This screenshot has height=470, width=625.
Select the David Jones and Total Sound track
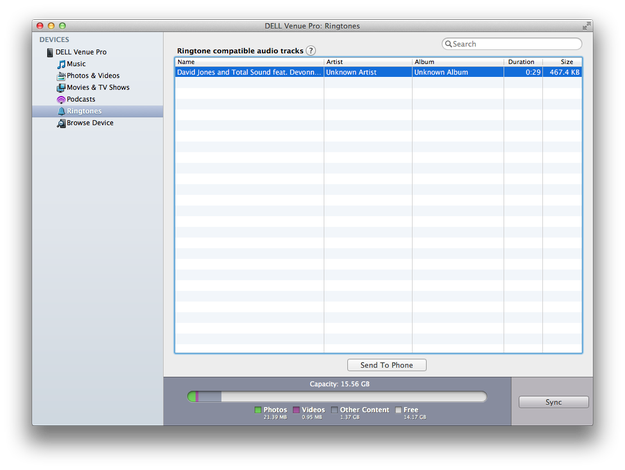click(x=249, y=72)
